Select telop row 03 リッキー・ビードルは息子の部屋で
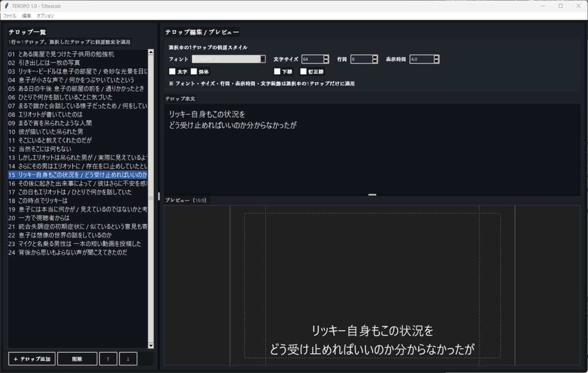The width and height of the screenshot is (588, 373). (x=78, y=71)
